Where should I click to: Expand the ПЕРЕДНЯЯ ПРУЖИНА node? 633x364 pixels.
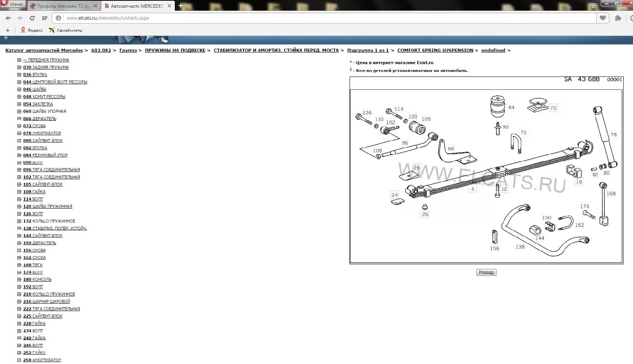tap(19, 60)
